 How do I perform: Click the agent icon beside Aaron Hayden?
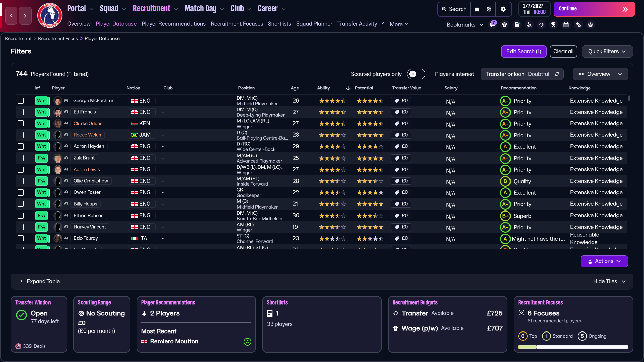point(66,146)
